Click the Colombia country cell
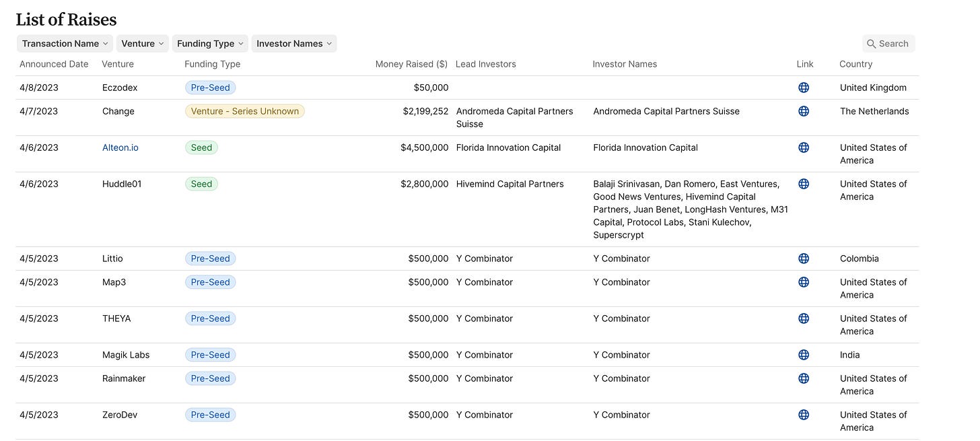This screenshot has height=441, width=980. [x=860, y=259]
